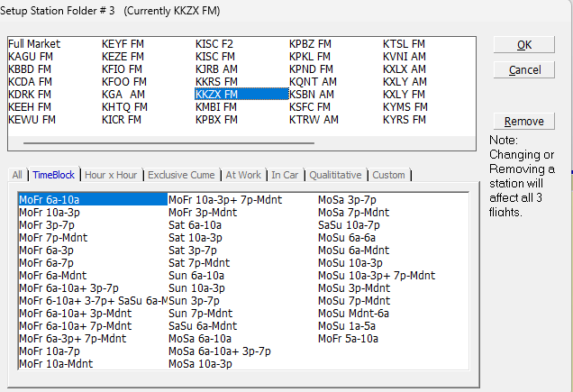Select station KPBX FM
The image size is (573, 392).
coord(216,120)
